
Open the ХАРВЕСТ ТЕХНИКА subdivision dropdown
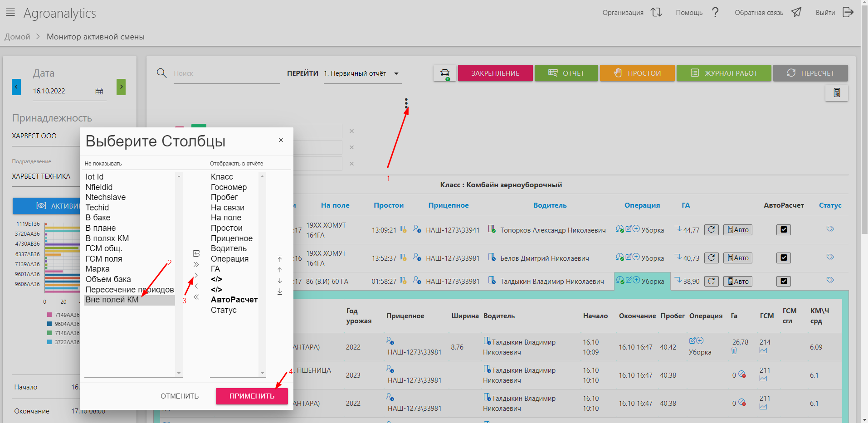tap(41, 176)
